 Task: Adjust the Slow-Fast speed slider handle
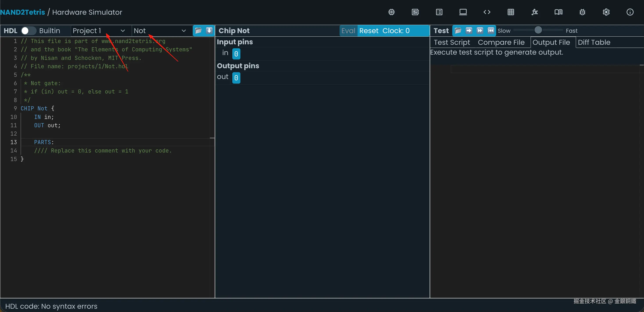(x=538, y=30)
